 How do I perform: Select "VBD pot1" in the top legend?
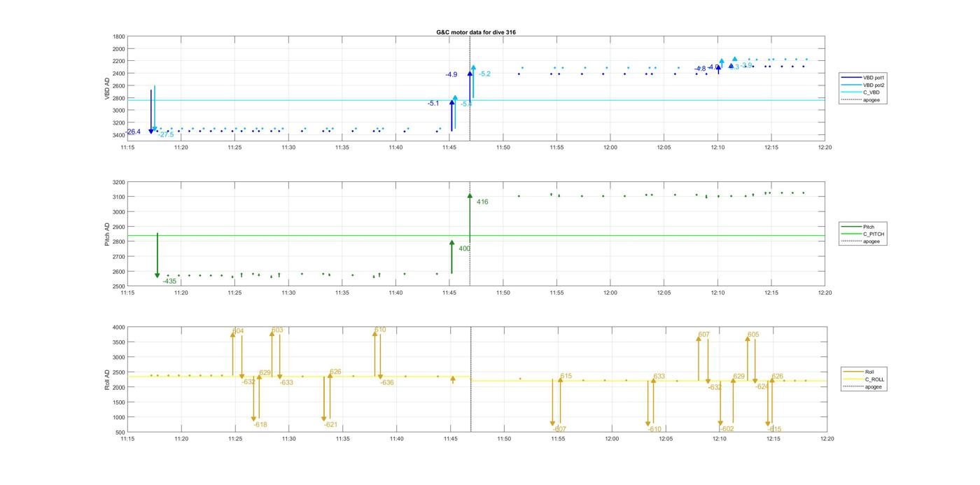tap(874, 77)
